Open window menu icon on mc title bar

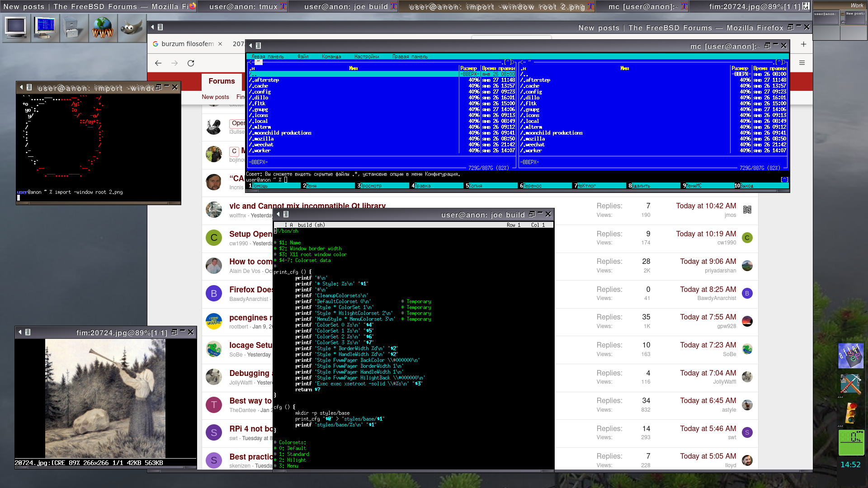(x=258, y=46)
